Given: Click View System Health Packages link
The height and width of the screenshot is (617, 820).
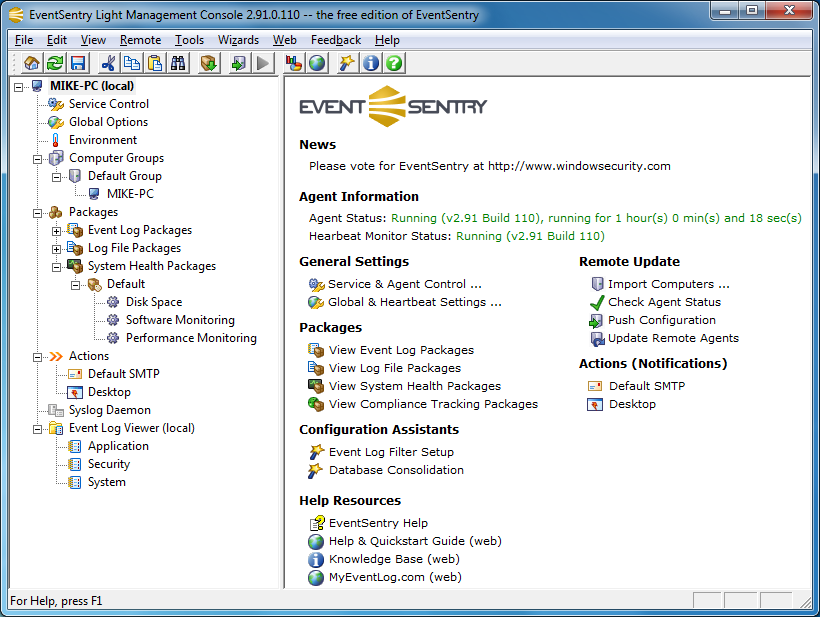Looking at the screenshot, I should [x=415, y=386].
